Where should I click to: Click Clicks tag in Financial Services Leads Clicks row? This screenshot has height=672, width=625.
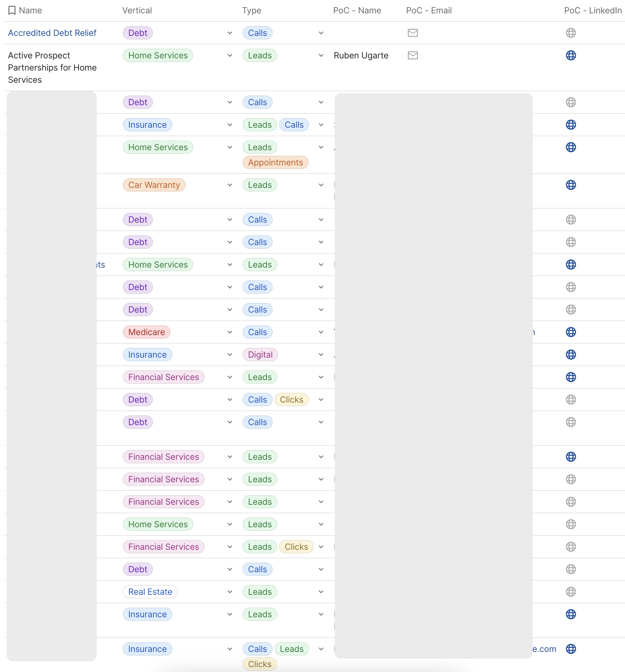296,547
